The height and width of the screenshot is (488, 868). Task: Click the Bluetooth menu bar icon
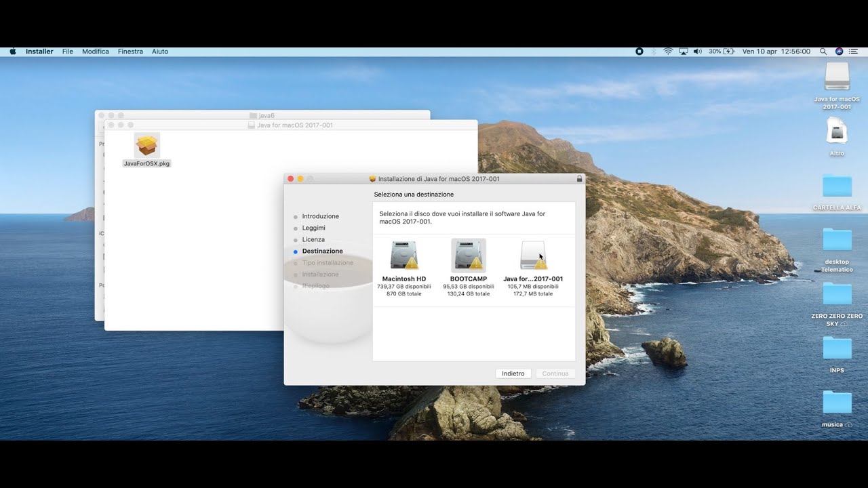coord(654,52)
